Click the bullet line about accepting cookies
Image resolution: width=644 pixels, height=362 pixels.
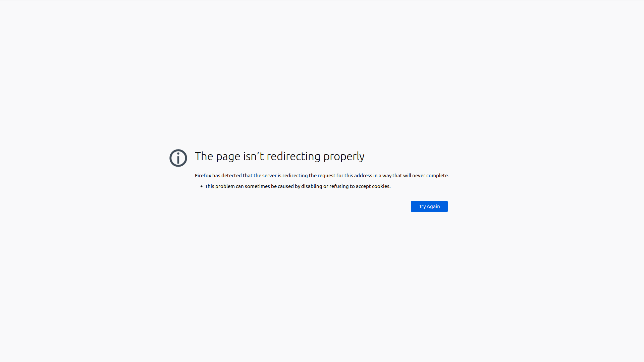click(x=298, y=186)
